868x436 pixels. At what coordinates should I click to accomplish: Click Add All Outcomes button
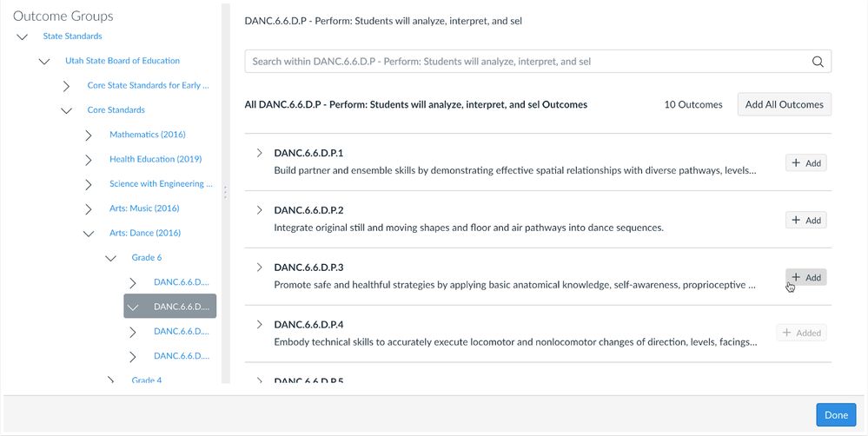[x=785, y=104]
